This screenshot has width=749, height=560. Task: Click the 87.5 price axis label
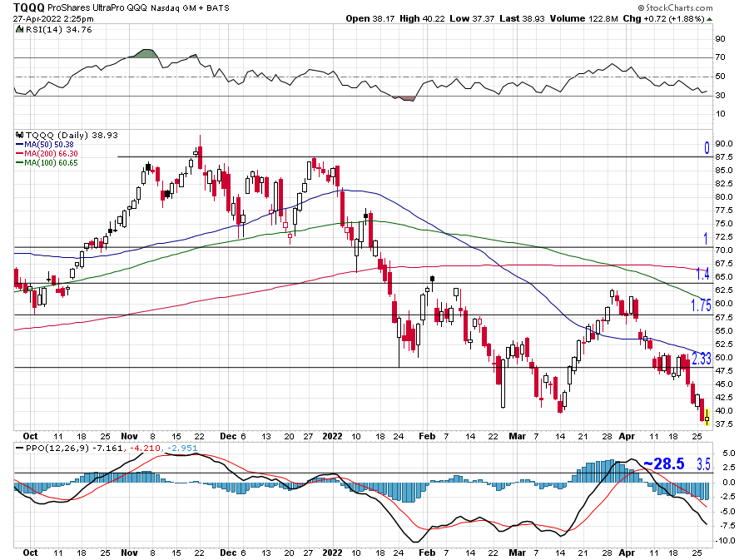724,157
